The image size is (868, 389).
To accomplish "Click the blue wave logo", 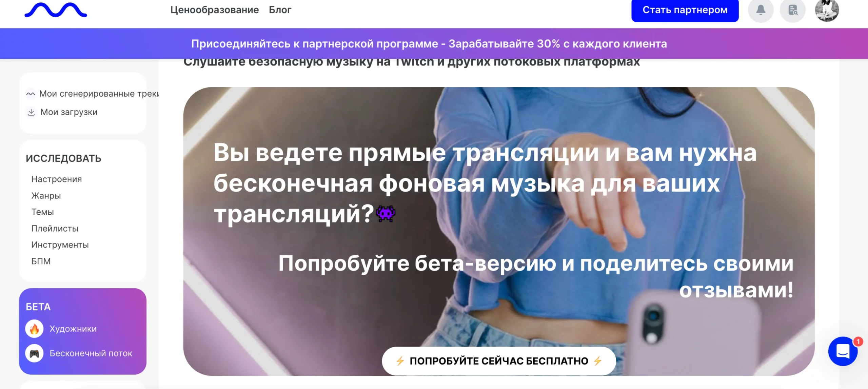I will tap(56, 10).
